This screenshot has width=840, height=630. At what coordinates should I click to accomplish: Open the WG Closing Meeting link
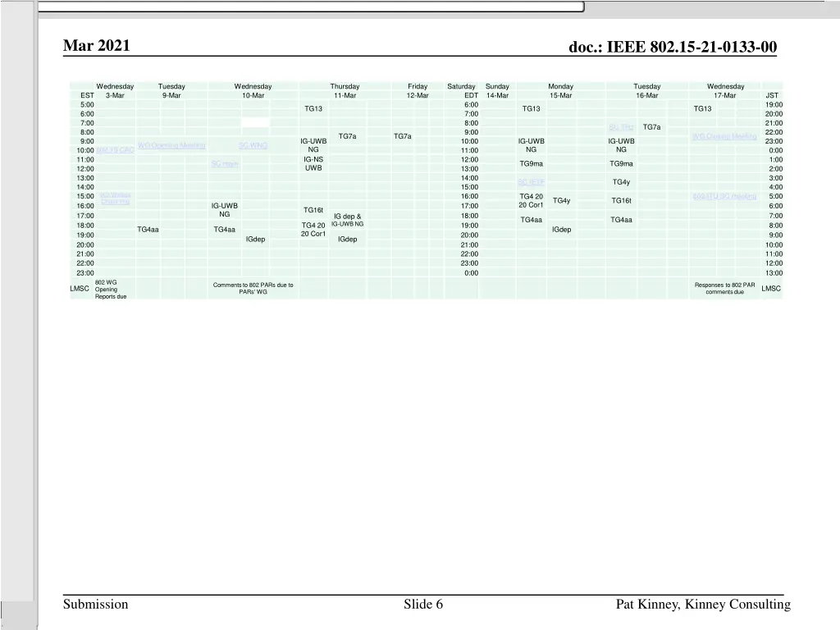724,136
